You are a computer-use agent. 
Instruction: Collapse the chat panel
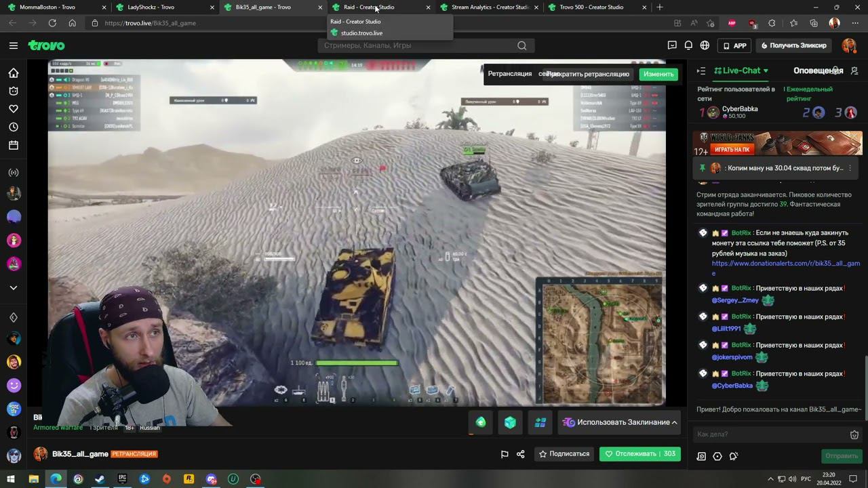coord(701,70)
